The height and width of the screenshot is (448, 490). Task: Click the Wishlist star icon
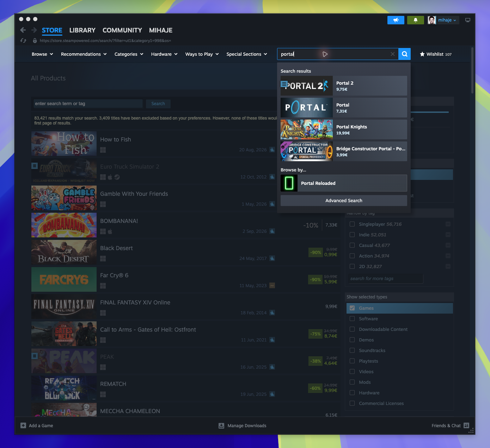(x=422, y=54)
